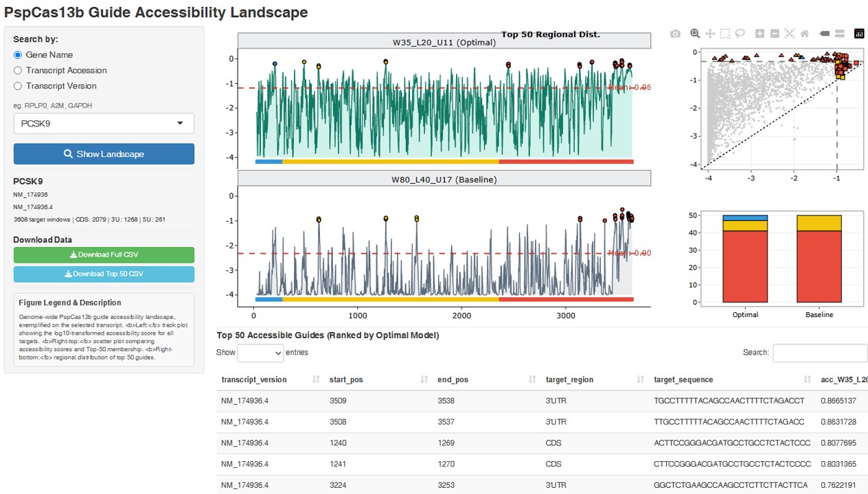Sort by transcript_version column
This screenshot has width=868, height=494.
(x=270, y=379)
